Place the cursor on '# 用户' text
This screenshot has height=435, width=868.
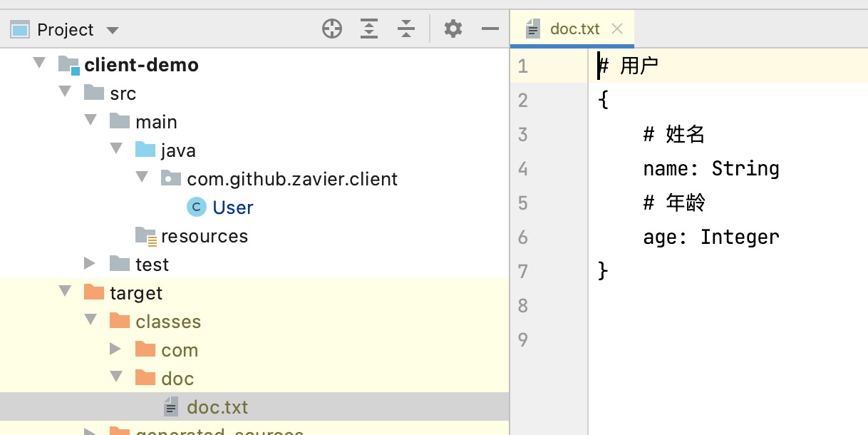(x=628, y=66)
